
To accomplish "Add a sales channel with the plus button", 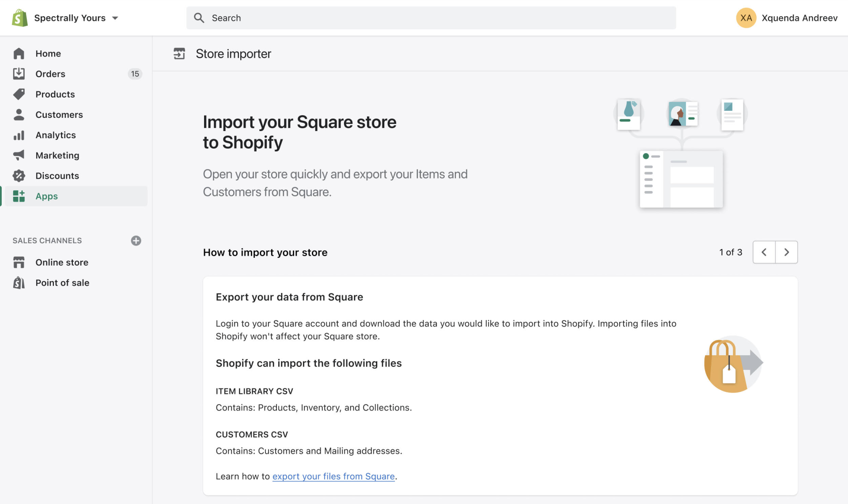I will click(136, 241).
